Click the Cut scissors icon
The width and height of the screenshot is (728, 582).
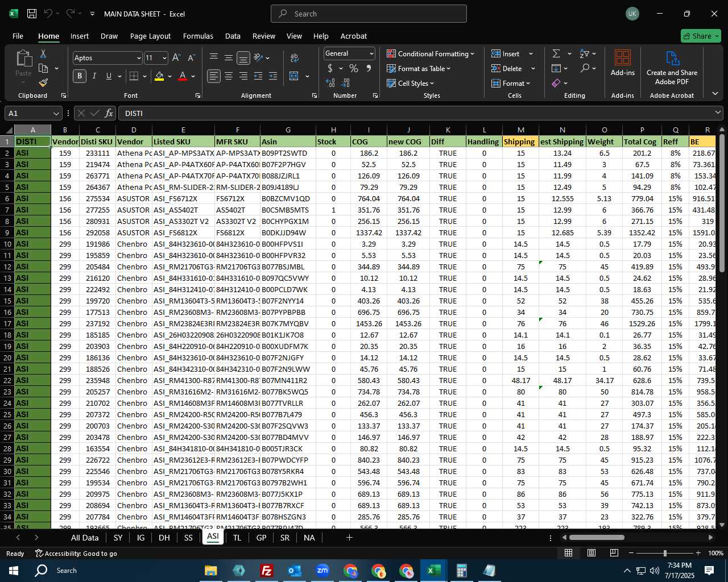click(x=43, y=53)
